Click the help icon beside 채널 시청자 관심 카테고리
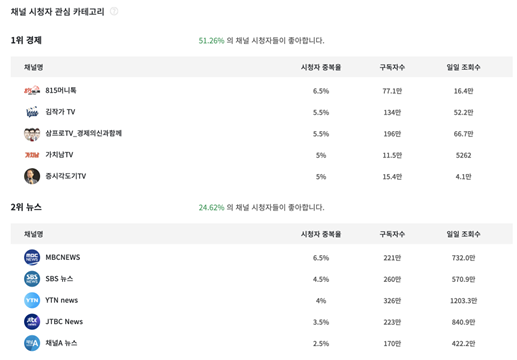The width and height of the screenshot is (517, 360). click(114, 11)
